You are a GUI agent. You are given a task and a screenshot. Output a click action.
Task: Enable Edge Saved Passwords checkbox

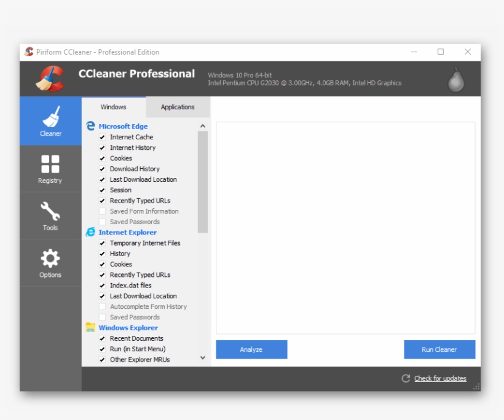click(102, 222)
